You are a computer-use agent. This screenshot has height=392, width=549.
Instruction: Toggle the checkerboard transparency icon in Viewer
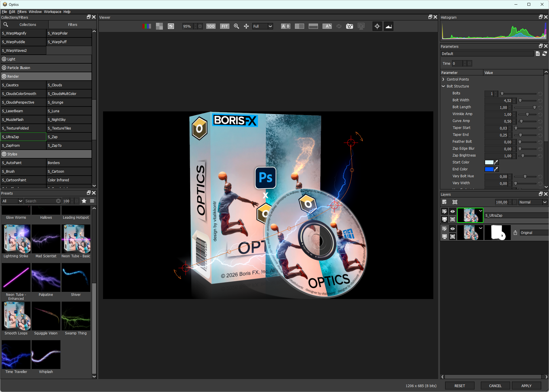tap(159, 26)
